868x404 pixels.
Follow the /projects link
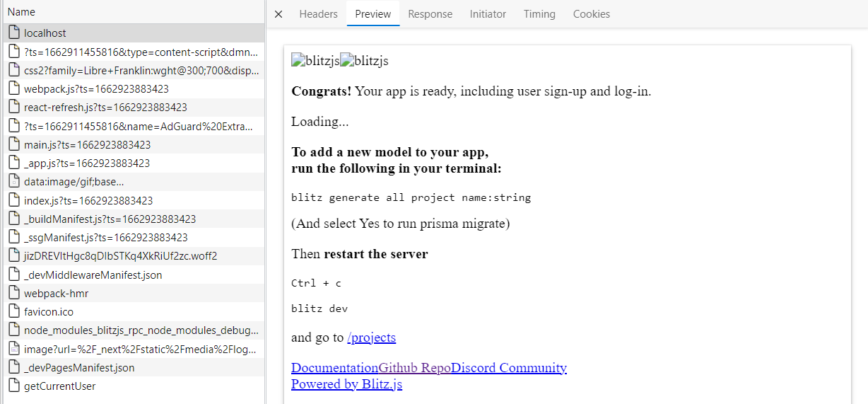pos(372,337)
